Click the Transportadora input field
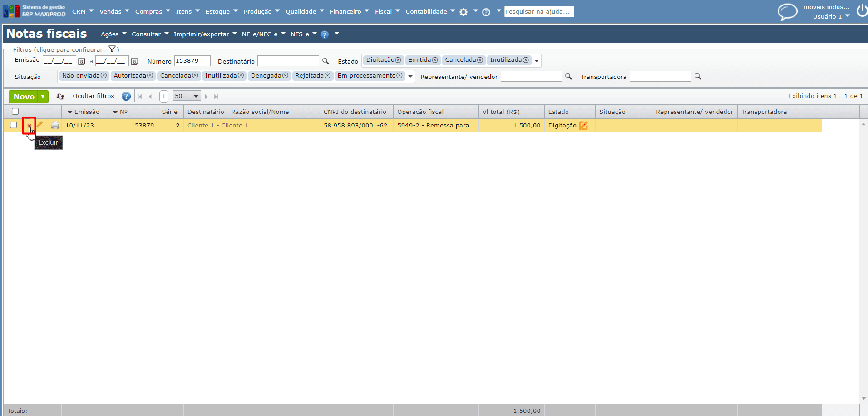 point(661,76)
